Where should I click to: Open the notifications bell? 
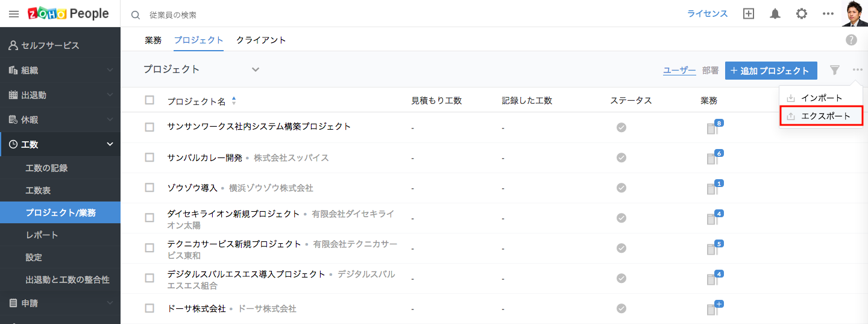point(775,14)
